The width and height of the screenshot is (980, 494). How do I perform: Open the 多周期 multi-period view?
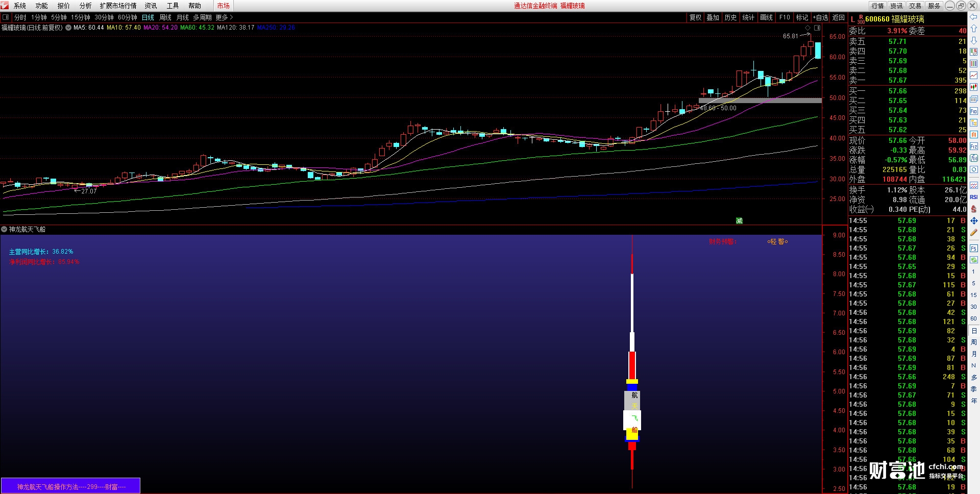pos(202,17)
